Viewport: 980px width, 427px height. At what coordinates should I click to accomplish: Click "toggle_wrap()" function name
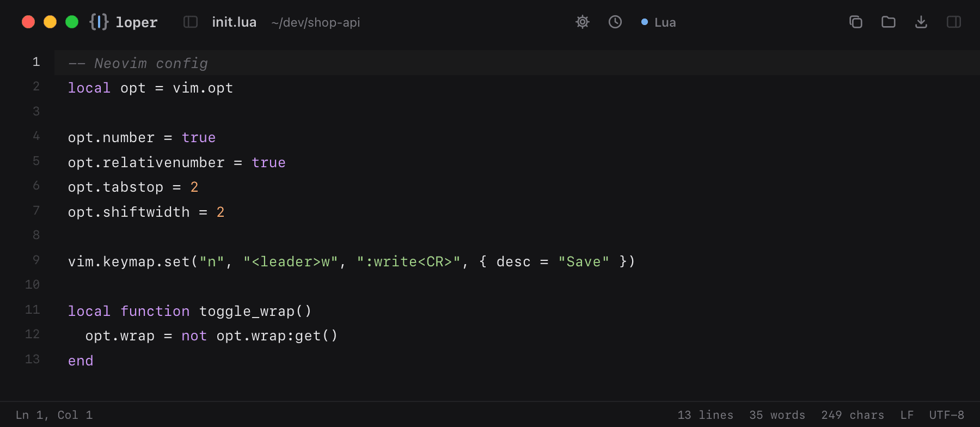[x=255, y=311]
